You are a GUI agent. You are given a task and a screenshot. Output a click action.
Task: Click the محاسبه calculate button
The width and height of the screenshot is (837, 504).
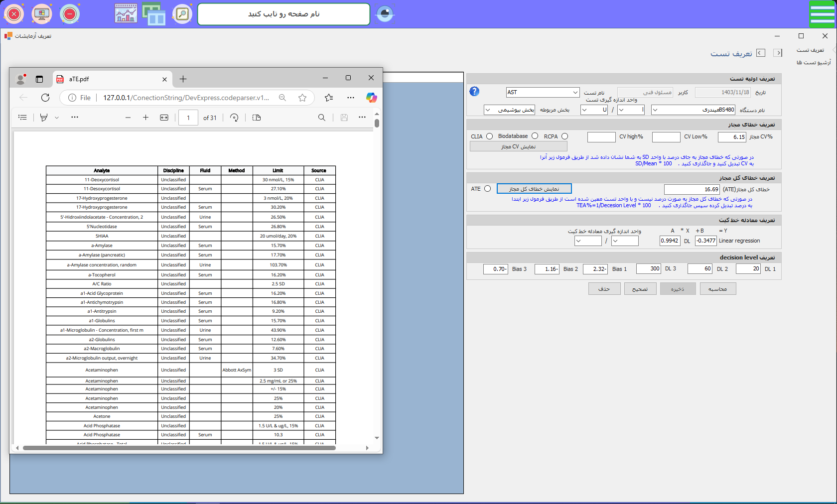(x=717, y=289)
